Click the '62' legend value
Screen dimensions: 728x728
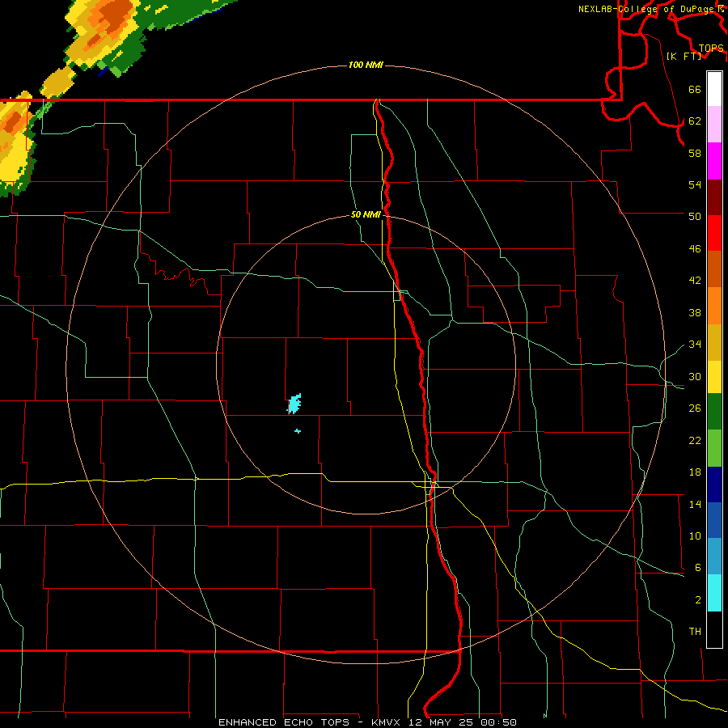pos(695,121)
